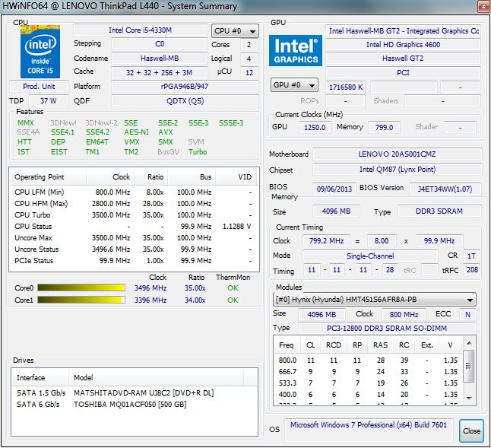Click the Core1 3396 MHz clock value
Image resolution: width=491 pixels, height=448 pixels.
coord(150,300)
